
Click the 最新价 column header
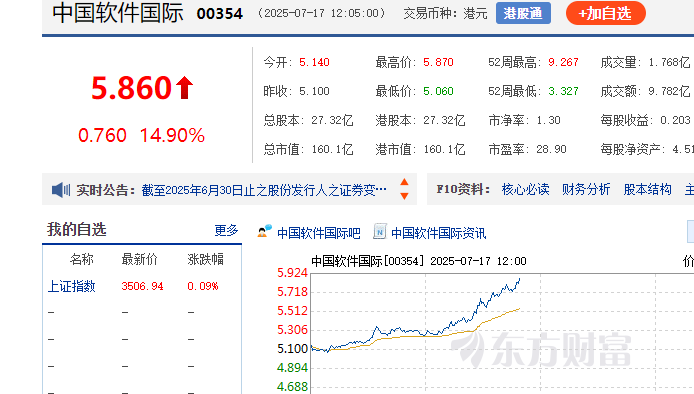[x=139, y=259]
